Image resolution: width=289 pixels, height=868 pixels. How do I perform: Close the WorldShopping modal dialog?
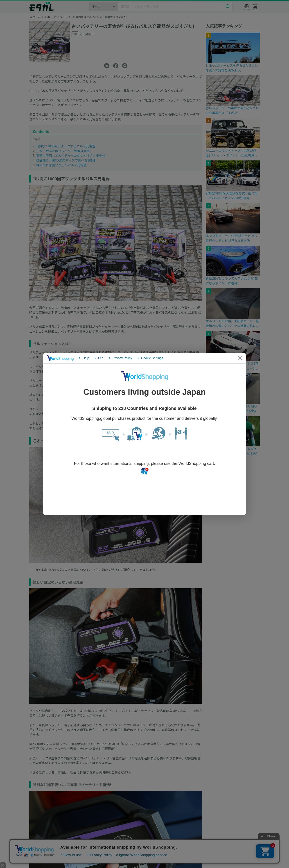[240, 358]
